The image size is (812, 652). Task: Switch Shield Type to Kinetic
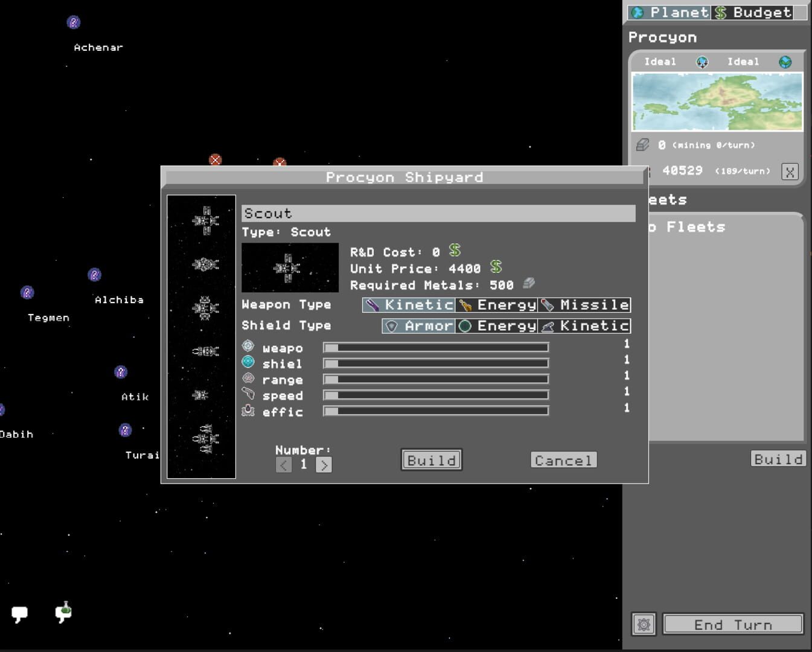[x=584, y=326]
